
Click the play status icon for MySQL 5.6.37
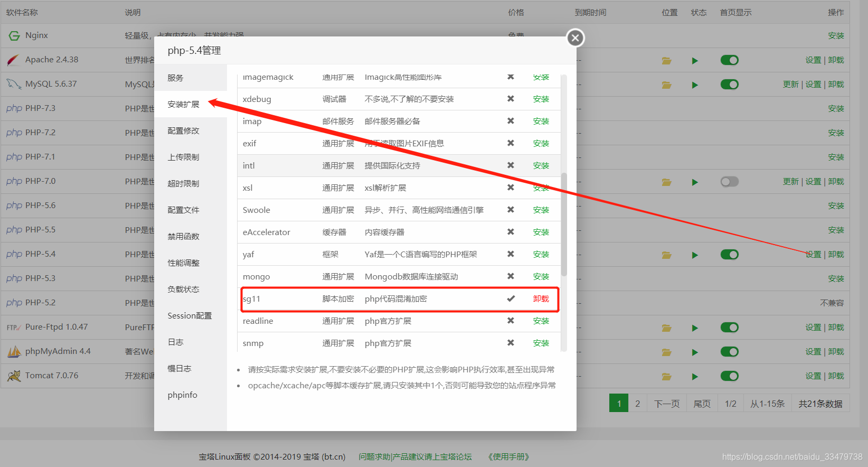tap(695, 85)
